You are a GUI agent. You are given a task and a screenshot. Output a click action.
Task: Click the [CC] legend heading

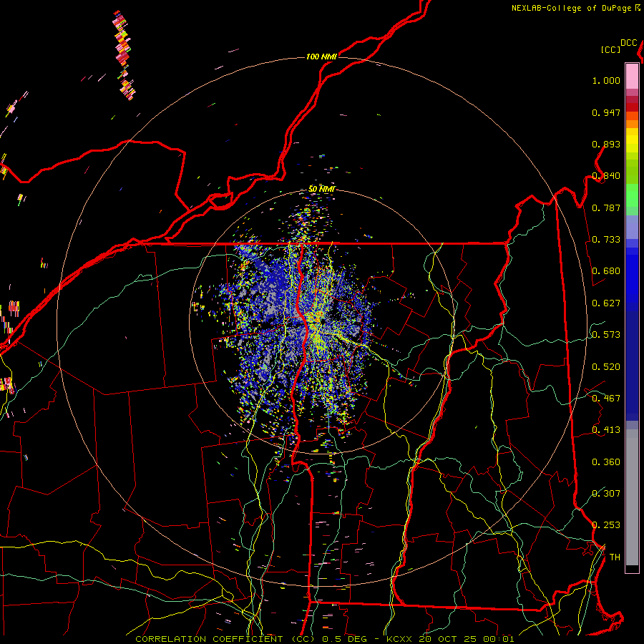pos(610,49)
